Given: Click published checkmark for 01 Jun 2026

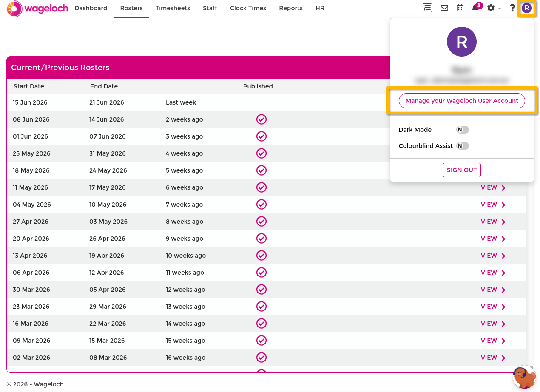Looking at the screenshot, I should pyautogui.click(x=261, y=136).
